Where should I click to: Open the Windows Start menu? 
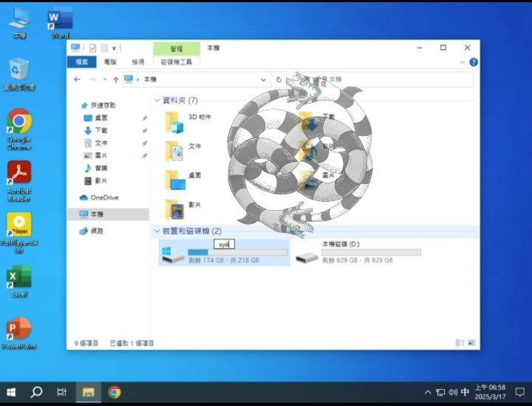coord(11,393)
